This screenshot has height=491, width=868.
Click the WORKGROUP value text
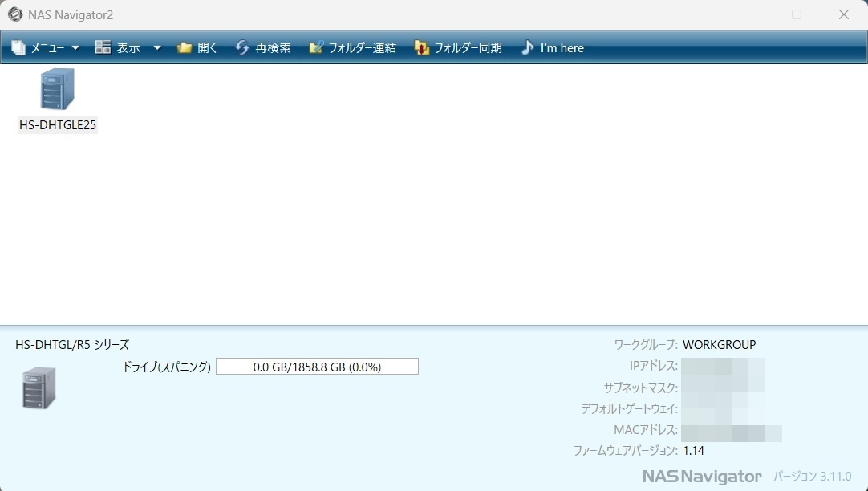coord(719,345)
